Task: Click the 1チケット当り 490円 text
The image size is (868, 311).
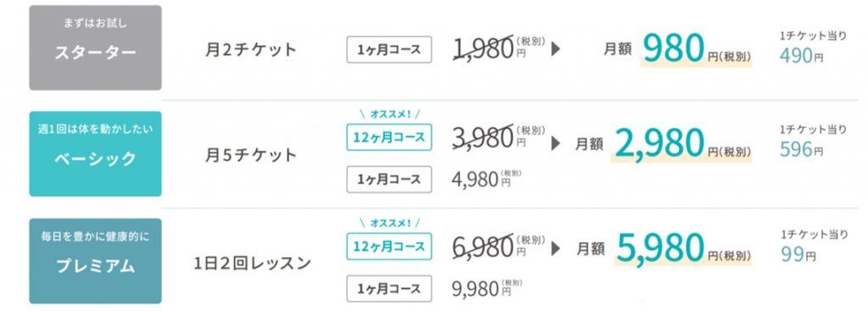Action: pyautogui.click(x=813, y=47)
